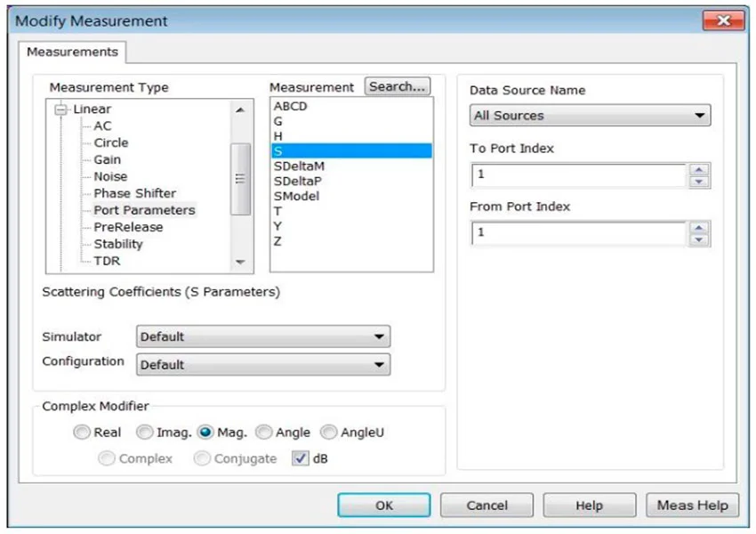Close the Modify Measurement dialog
Screen dimensions: 756x534
click(722, 21)
